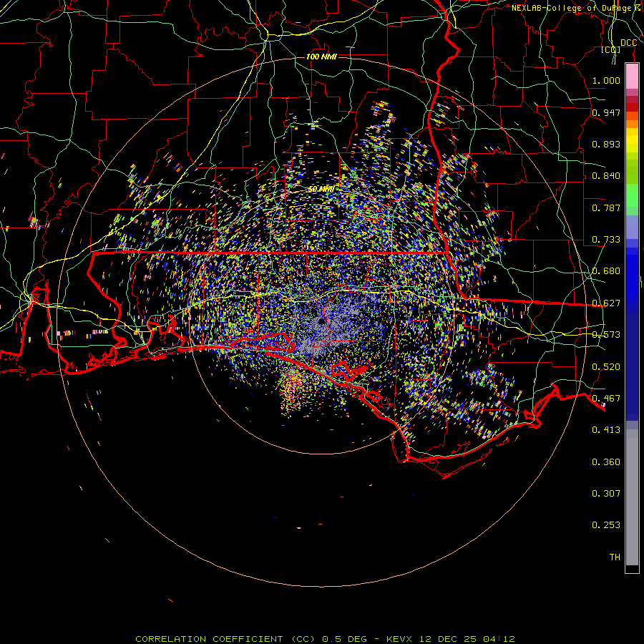The height and width of the screenshot is (644, 644).
Task: Select the 0.680 legend value
Action: pyautogui.click(x=606, y=271)
